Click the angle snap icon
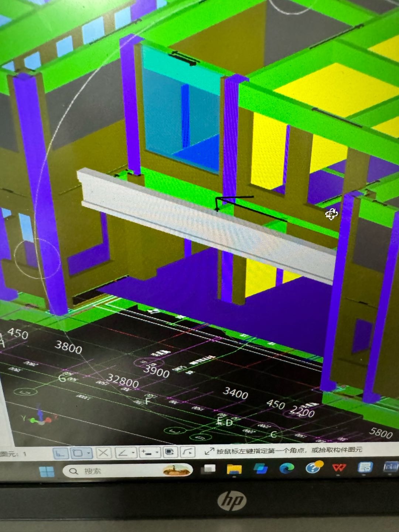The width and height of the screenshot is (399, 532). click(x=123, y=453)
